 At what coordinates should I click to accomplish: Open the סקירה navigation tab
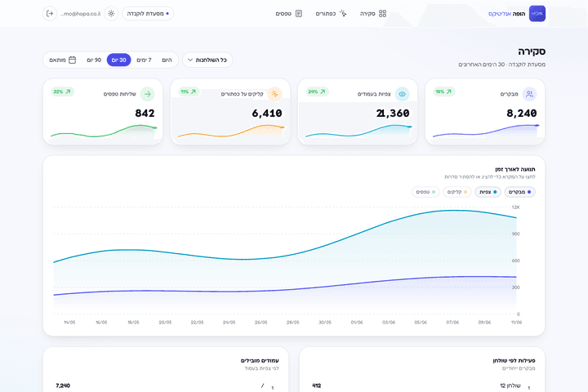[373, 14]
